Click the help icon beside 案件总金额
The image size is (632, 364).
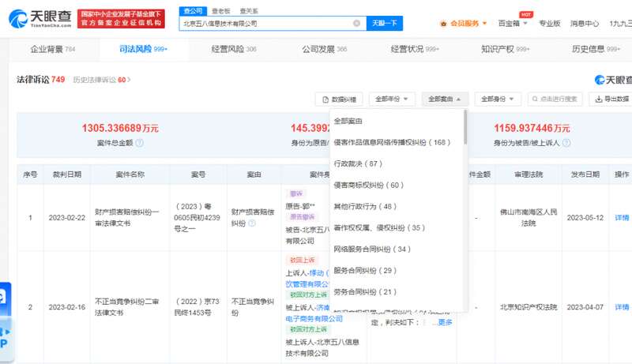140,143
